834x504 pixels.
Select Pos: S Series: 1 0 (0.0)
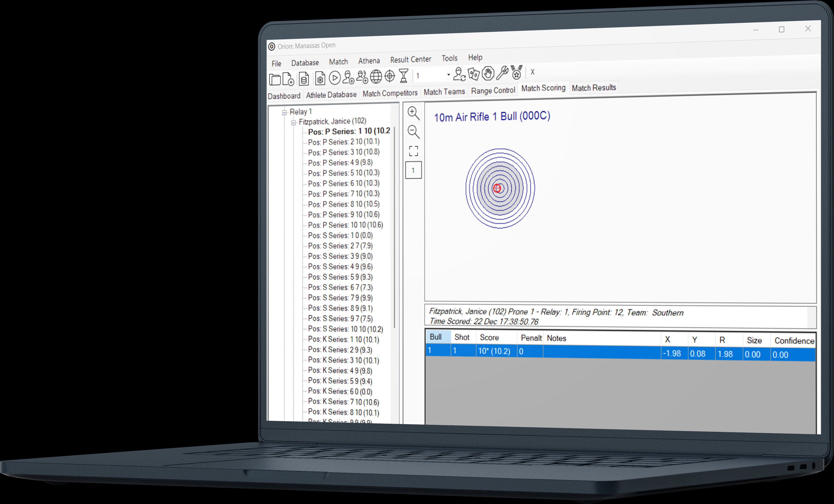(340, 235)
